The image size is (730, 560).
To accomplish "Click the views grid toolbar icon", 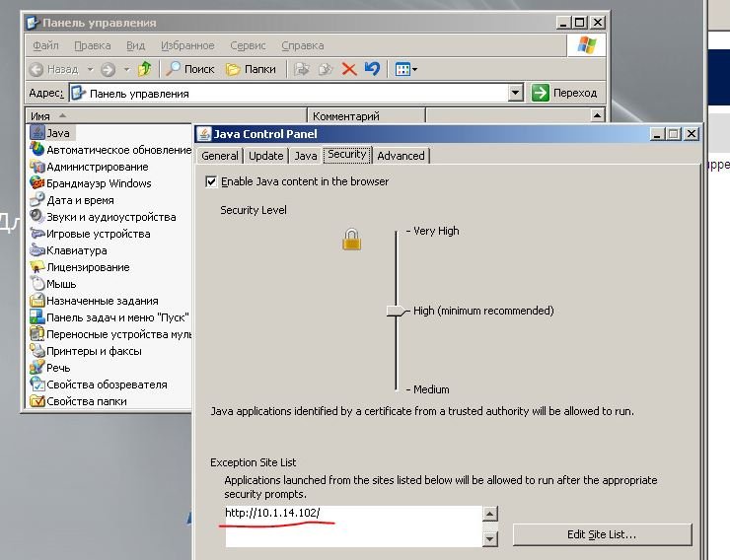I will click(401, 70).
